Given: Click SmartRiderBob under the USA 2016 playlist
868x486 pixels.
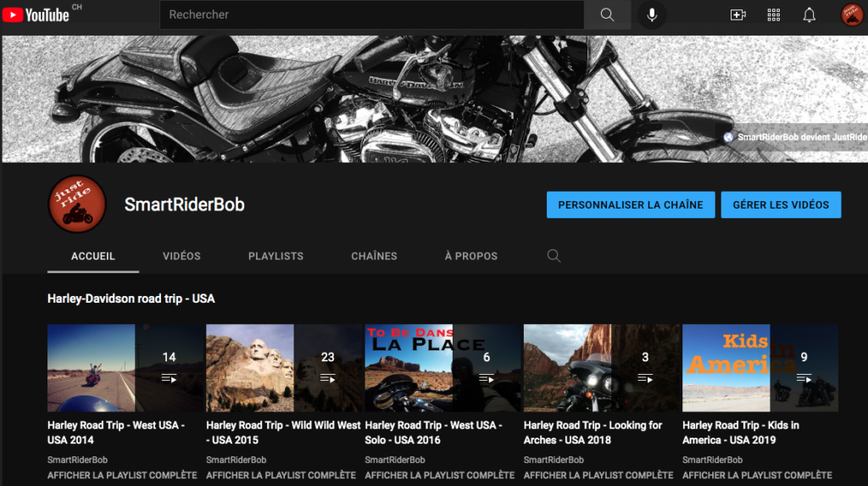Looking at the screenshot, I should point(395,460).
